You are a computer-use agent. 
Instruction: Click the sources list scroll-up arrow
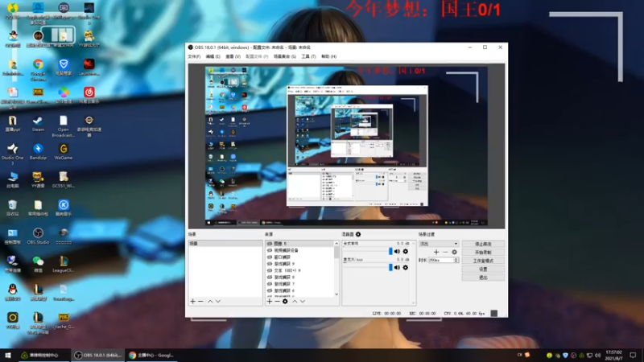tap(336, 244)
